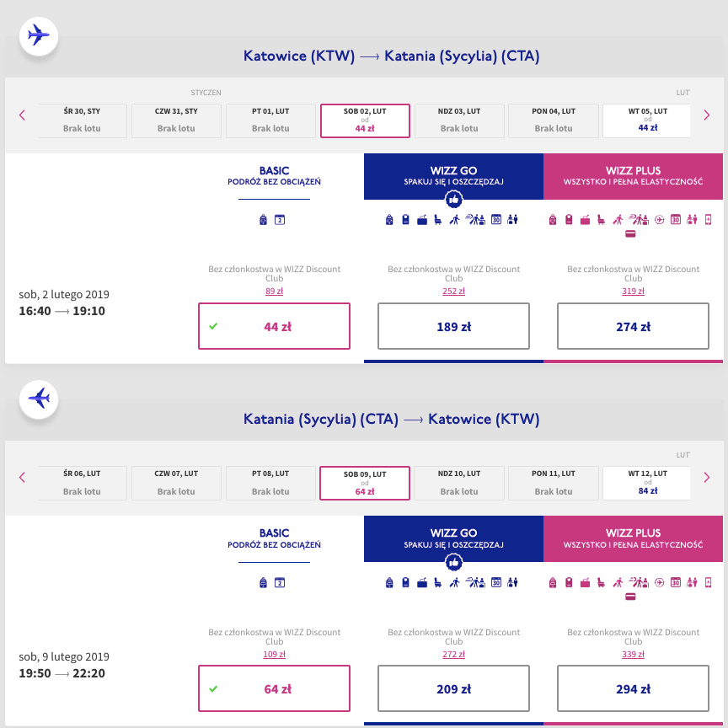Select return date ŚR 06, LUT
The width and height of the screenshot is (728, 728).
coord(83,484)
